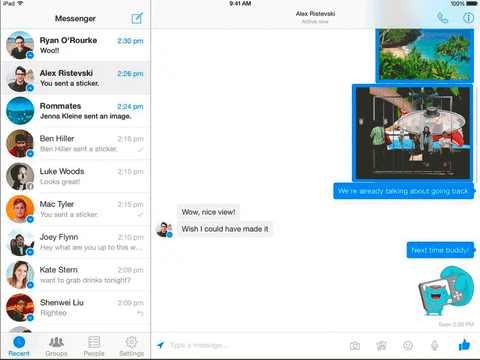Switch to the Recent tab
The width and height of the screenshot is (480, 360).
click(19, 346)
